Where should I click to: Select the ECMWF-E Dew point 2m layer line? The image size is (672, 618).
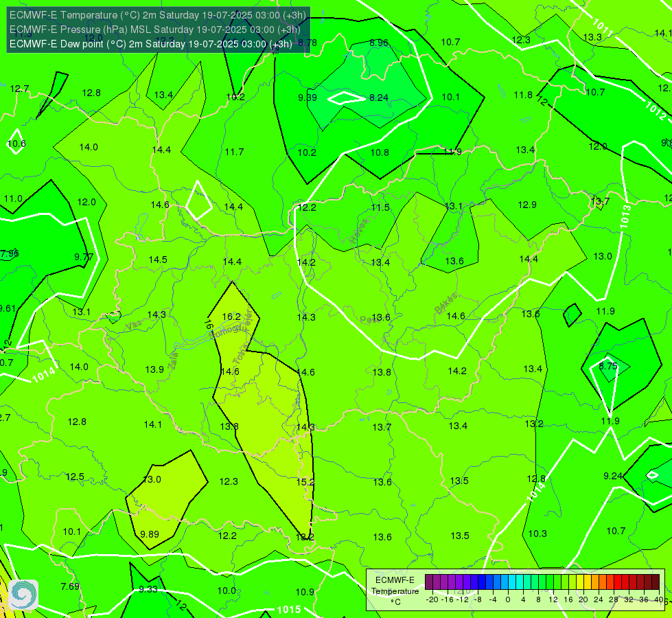click(151, 44)
